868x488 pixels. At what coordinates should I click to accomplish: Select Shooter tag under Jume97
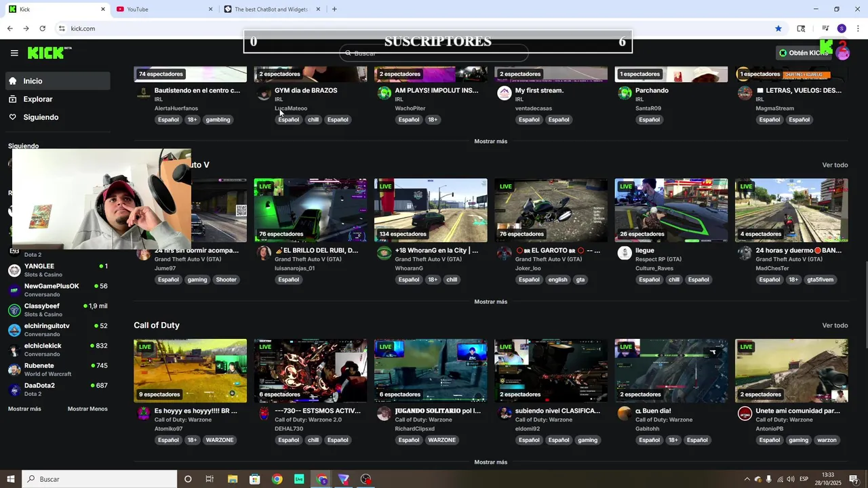coord(226,280)
